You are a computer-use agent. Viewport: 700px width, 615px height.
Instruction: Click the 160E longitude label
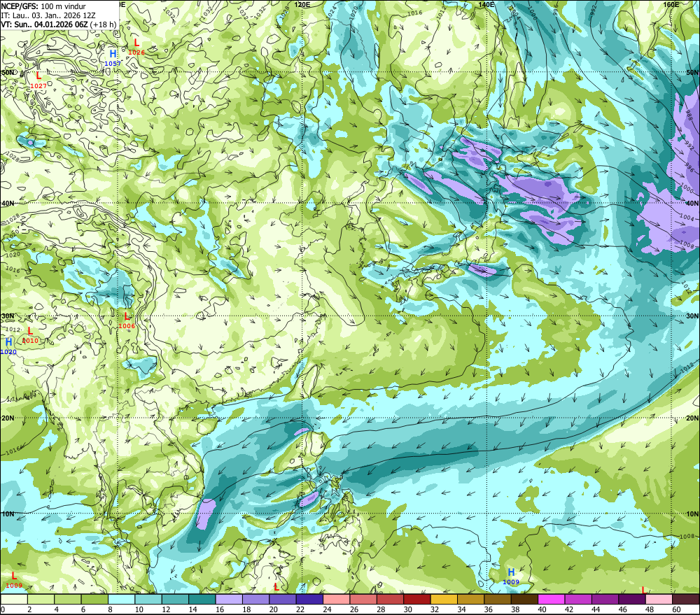click(x=671, y=4)
